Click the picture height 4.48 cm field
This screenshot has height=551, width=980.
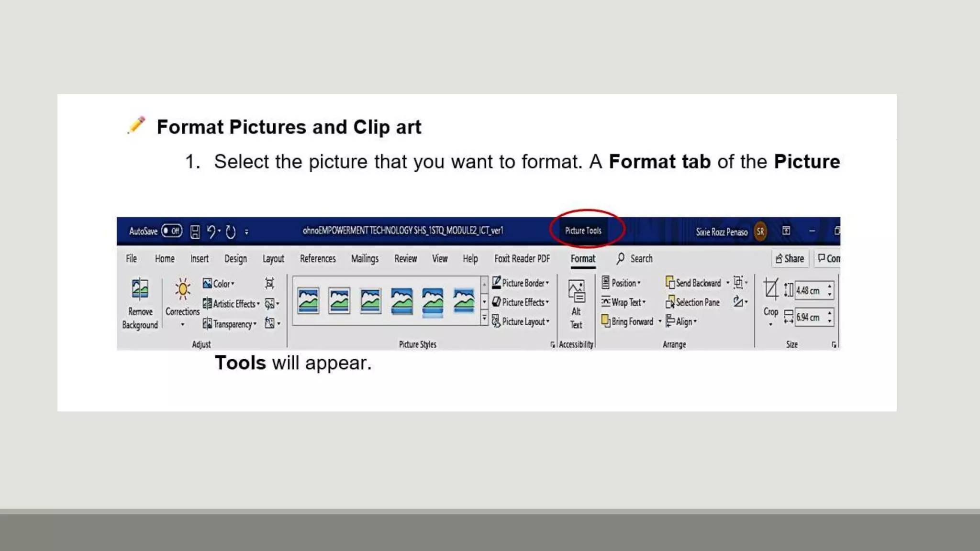pos(810,290)
